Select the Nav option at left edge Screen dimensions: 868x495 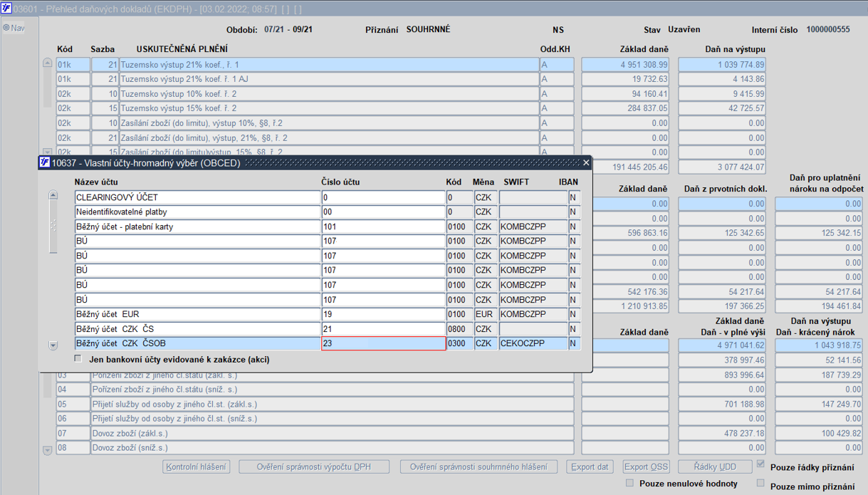point(14,28)
